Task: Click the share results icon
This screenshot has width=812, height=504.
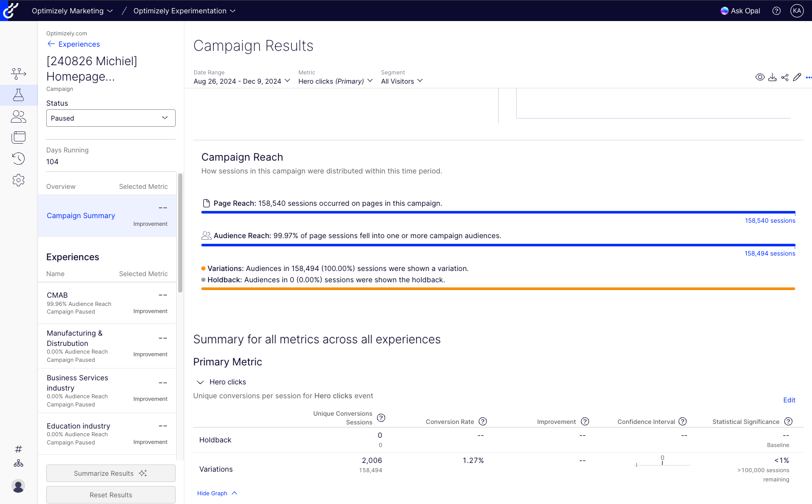Action: pyautogui.click(x=785, y=77)
